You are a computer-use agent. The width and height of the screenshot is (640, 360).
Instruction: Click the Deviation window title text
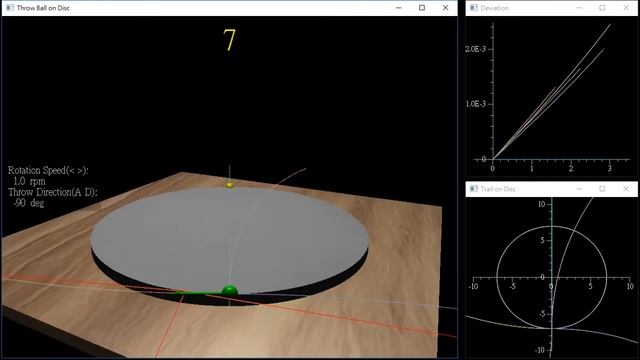[494, 8]
